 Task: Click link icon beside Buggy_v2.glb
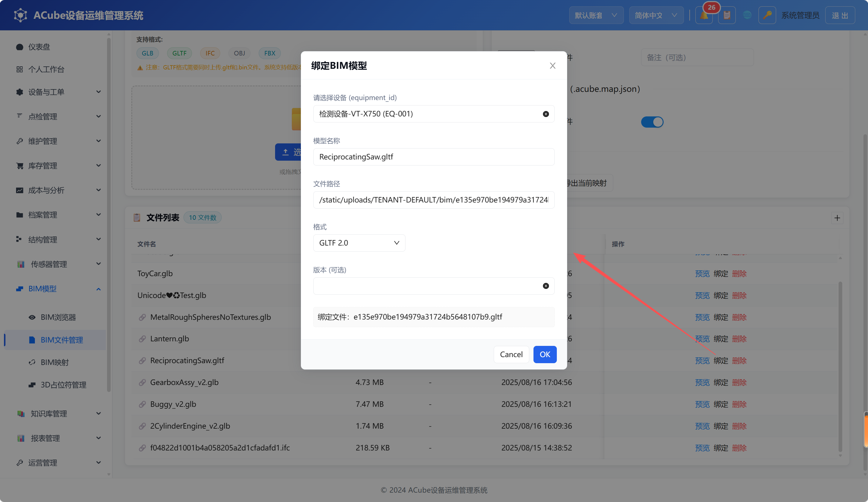coord(142,405)
